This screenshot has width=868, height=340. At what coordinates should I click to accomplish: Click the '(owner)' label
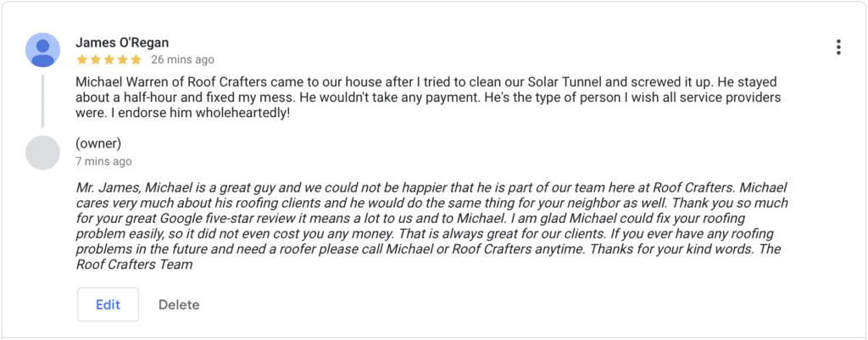click(98, 144)
